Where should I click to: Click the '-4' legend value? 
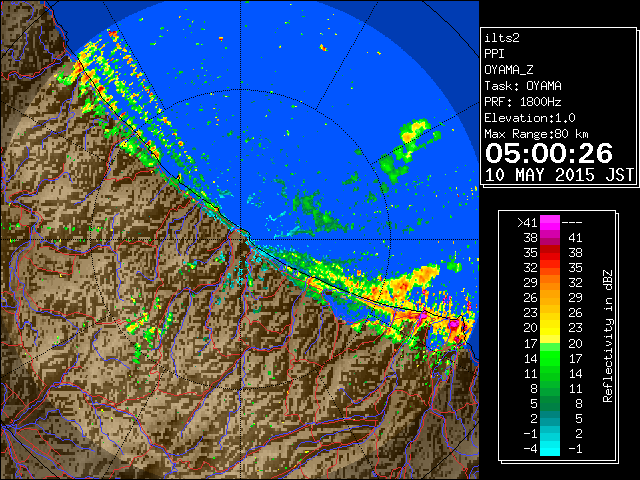(x=530, y=449)
